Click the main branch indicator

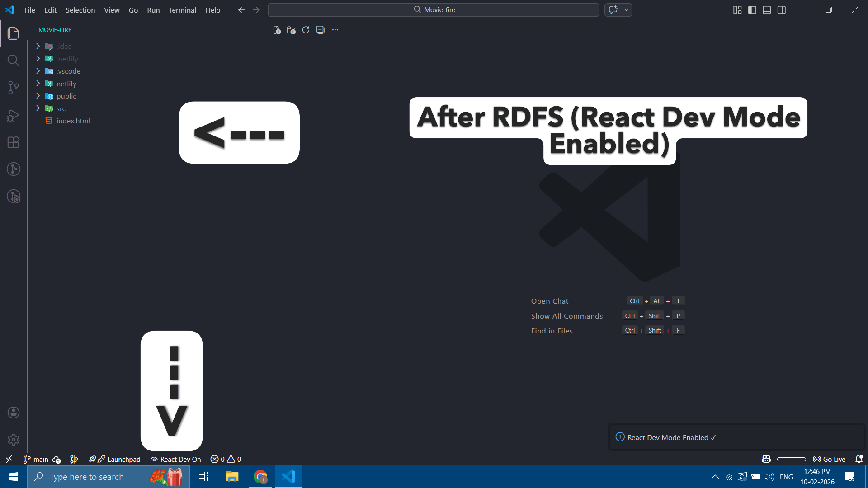[36, 459]
